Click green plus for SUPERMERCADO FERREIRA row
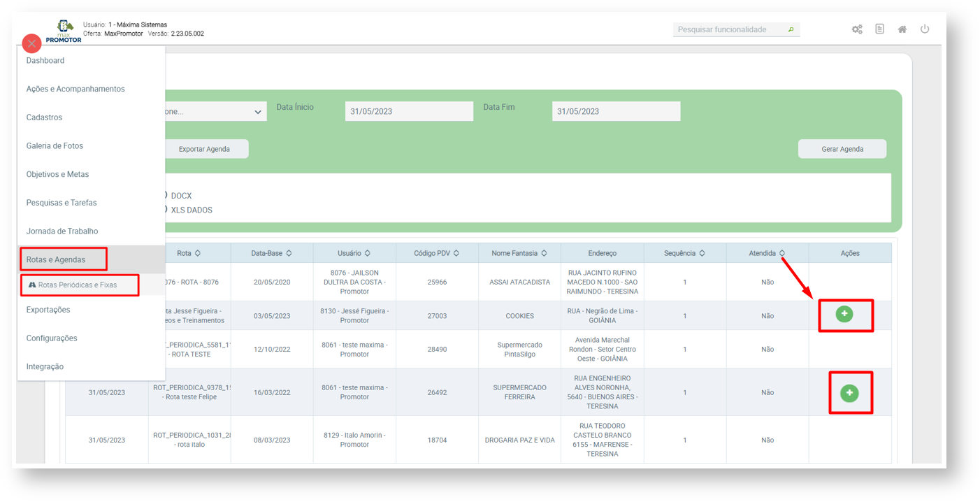 [x=849, y=393]
